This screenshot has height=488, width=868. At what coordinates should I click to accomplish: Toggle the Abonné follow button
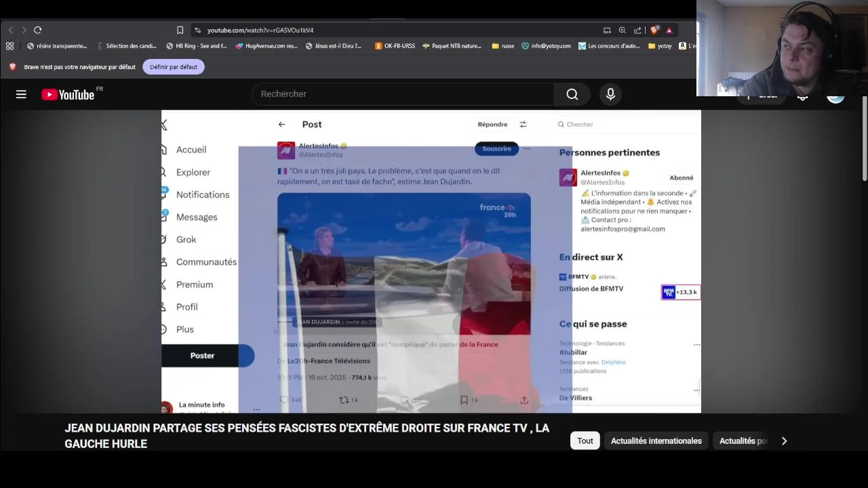(681, 178)
